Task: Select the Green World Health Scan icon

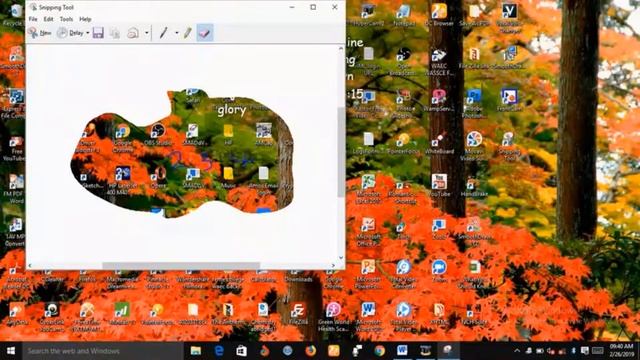Action: [333, 317]
